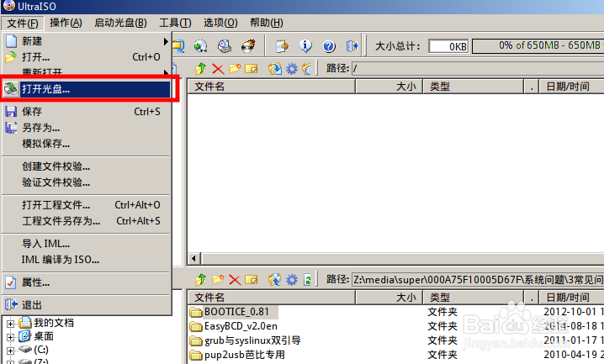This screenshot has width=604, height=364.
Task: Click the up-folder icon in upper pane toolbar
Action: 200,69
